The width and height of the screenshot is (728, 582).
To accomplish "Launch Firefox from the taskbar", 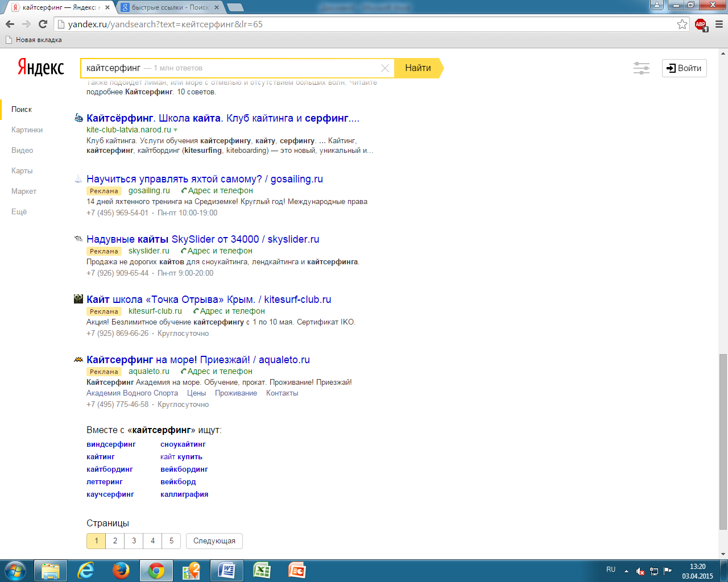I will (121, 571).
